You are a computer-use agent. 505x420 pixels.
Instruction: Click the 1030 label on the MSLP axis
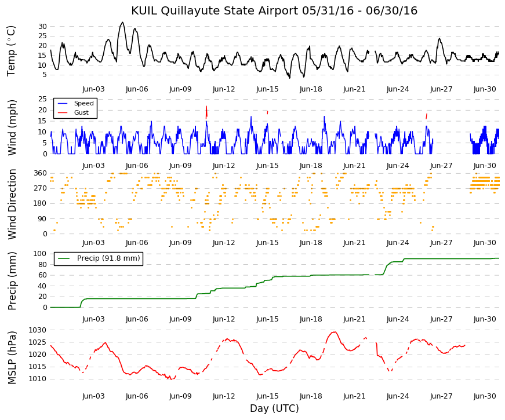(x=38, y=330)
